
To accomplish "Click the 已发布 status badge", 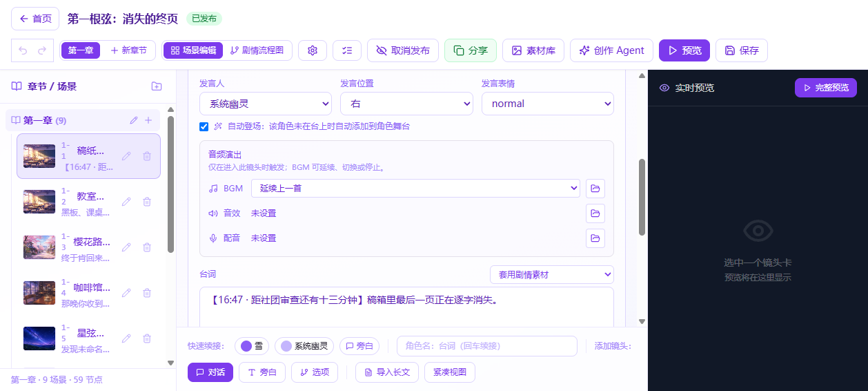I will click(x=204, y=19).
